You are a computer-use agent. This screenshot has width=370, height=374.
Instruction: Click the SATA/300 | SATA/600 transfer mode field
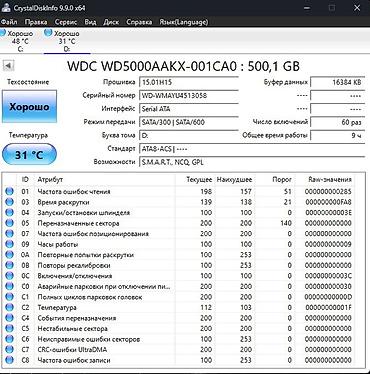(189, 122)
